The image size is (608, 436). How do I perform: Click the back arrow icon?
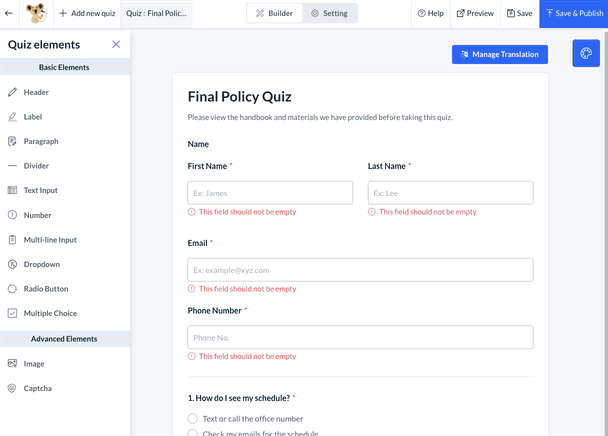tap(10, 14)
